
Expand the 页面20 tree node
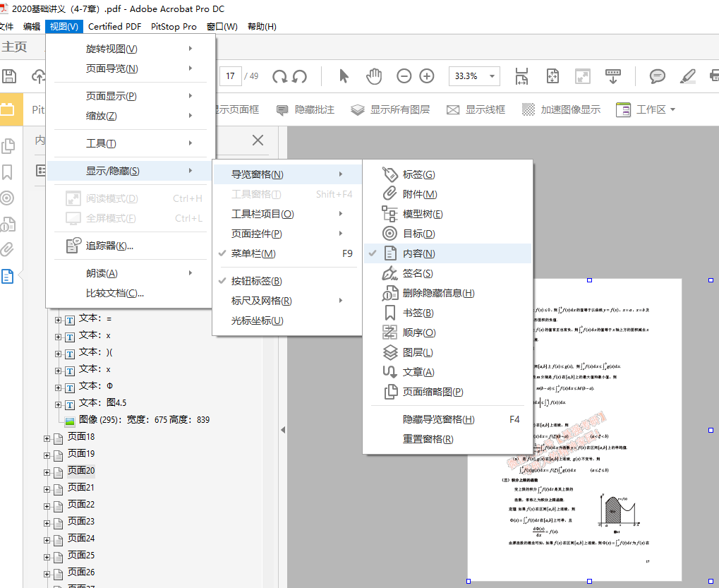point(47,472)
